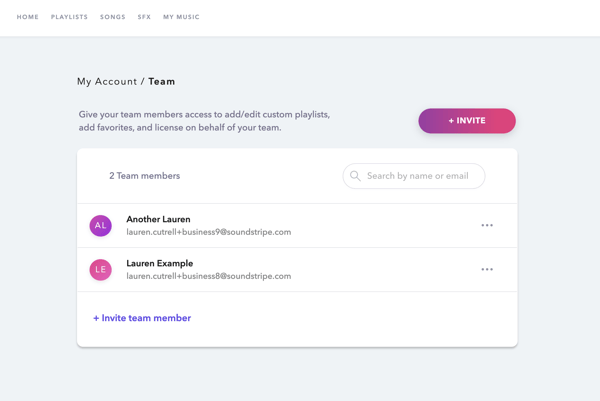Screen dimensions: 600x401
Task: Click the LE avatar circle
Action: (x=100, y=270)
